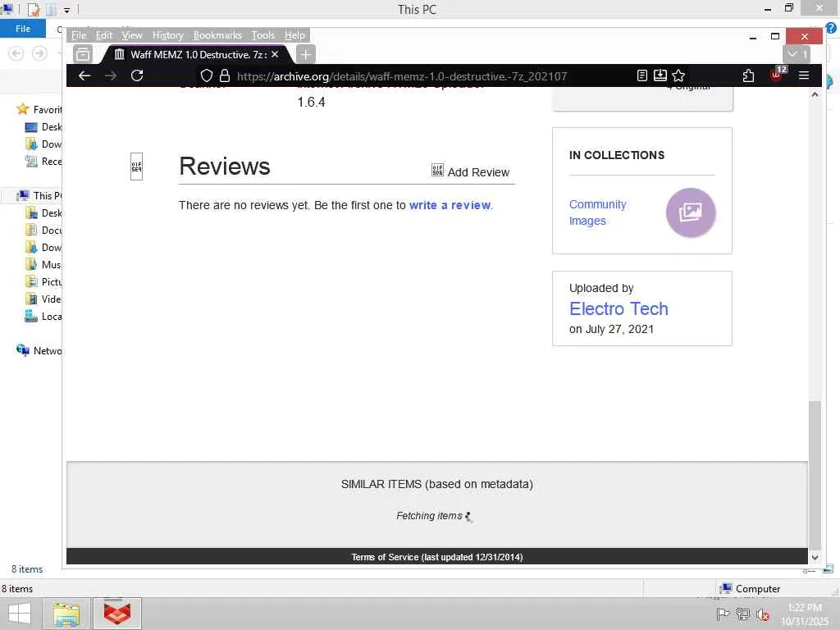Open Terms of Service link
The width and height of the screenshot is (840, 630).
[437, 557]
